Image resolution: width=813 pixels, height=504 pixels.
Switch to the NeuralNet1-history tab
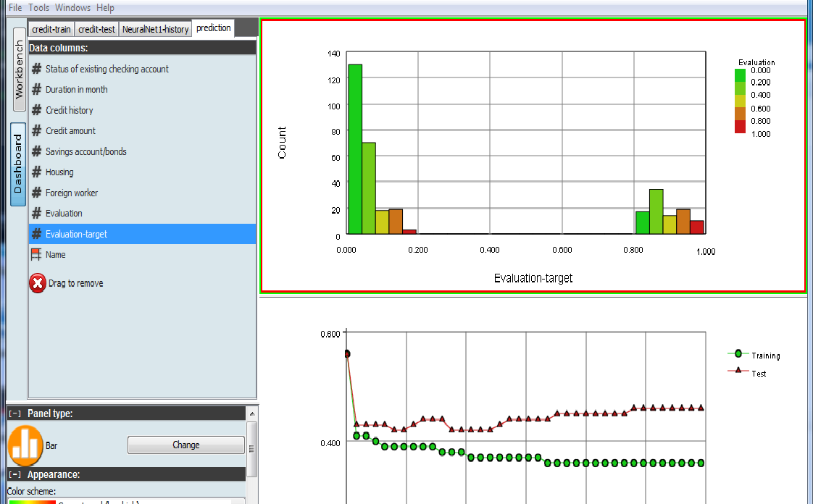point(156,30)
